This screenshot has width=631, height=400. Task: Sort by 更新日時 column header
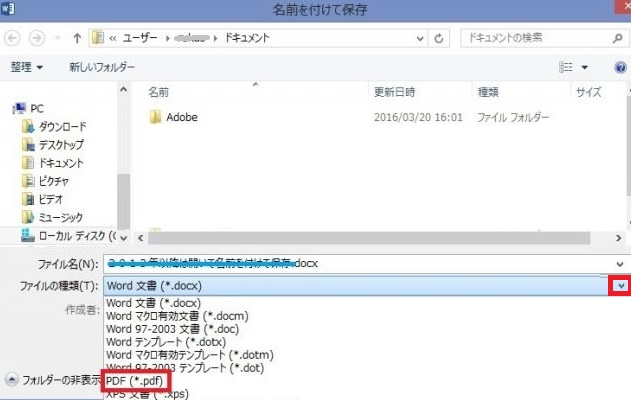tap(394, 92)
